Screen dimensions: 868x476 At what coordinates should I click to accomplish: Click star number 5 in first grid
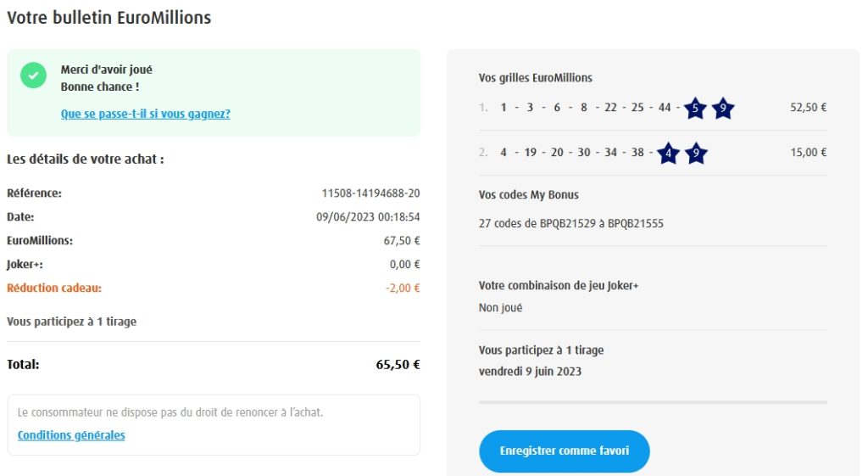coord(695,108)
